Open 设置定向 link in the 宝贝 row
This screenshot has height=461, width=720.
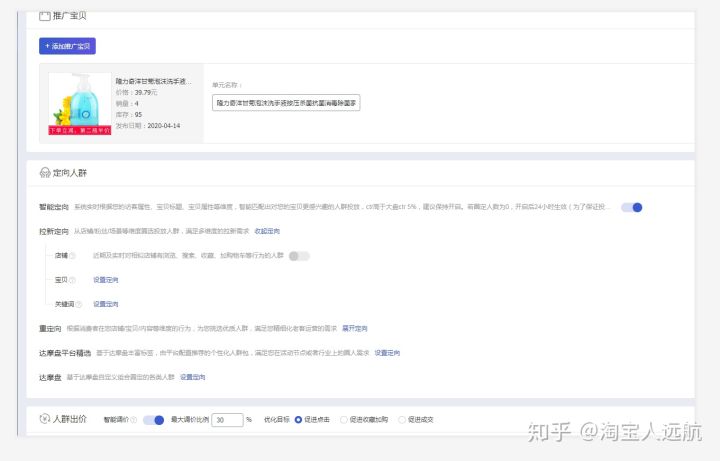point(105,280)
